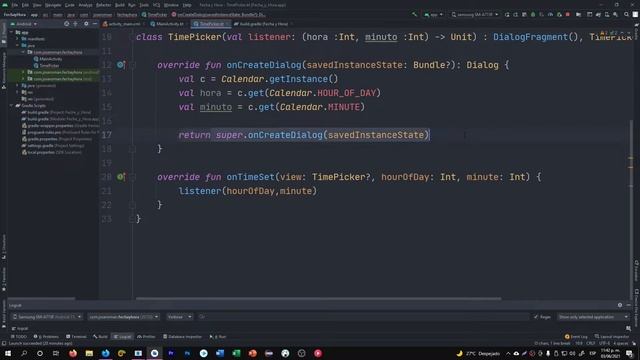Click the Windows Start button

click(8, 353)
